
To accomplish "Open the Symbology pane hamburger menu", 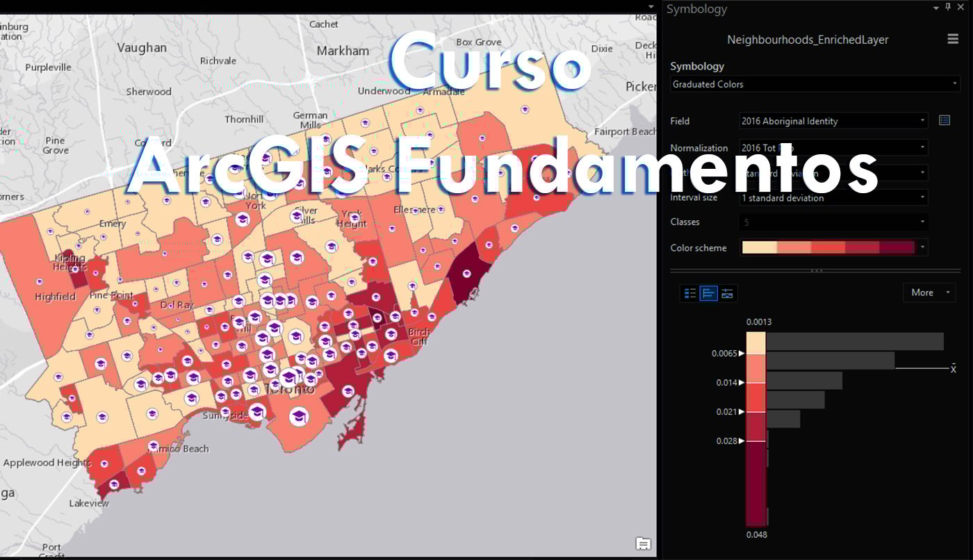I will click(952, 40).
